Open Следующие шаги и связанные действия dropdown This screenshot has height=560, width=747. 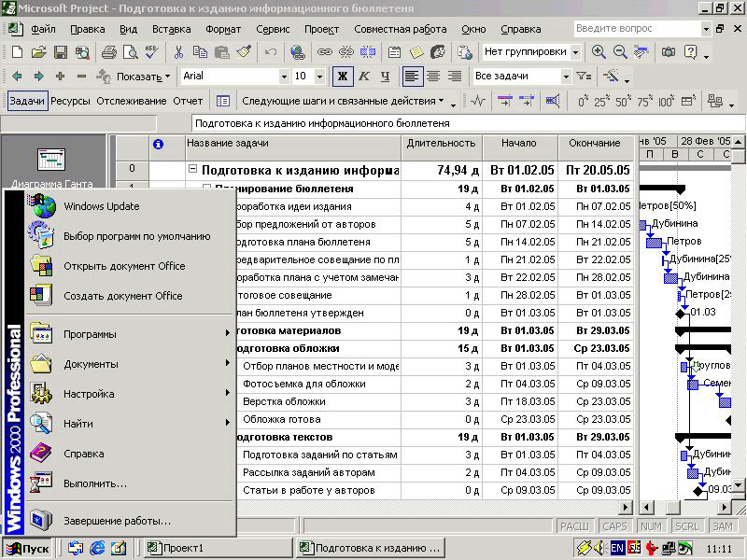343,101
